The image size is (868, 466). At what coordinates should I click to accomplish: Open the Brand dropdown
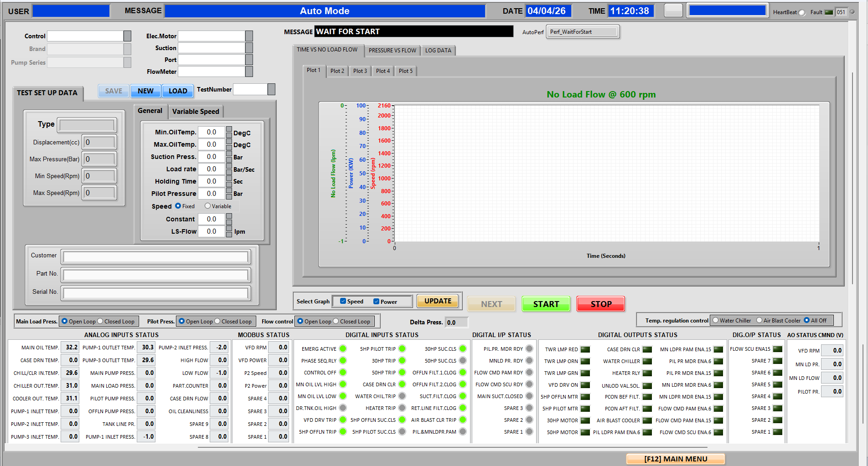pyautogui.click(x=128, y=49)
